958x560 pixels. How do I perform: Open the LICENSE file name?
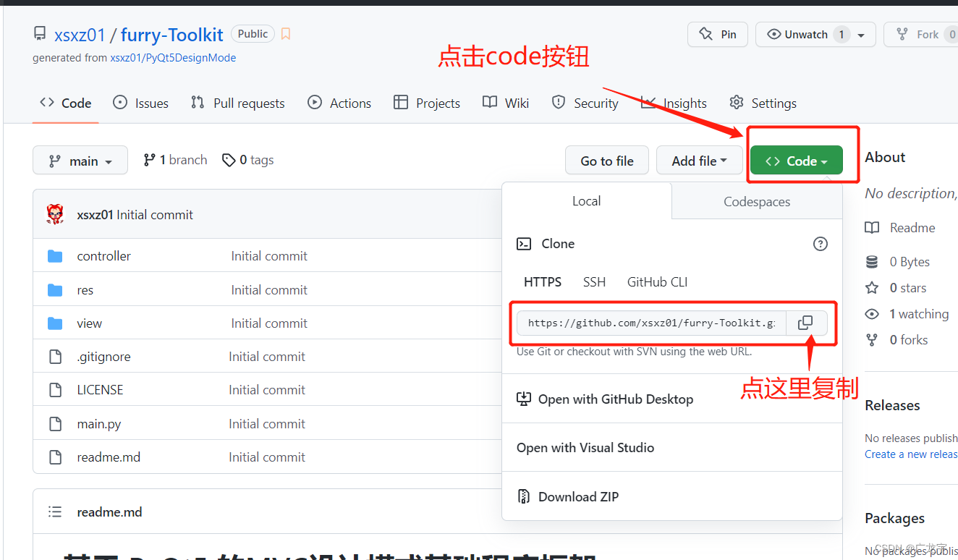[x=101, y=390]
